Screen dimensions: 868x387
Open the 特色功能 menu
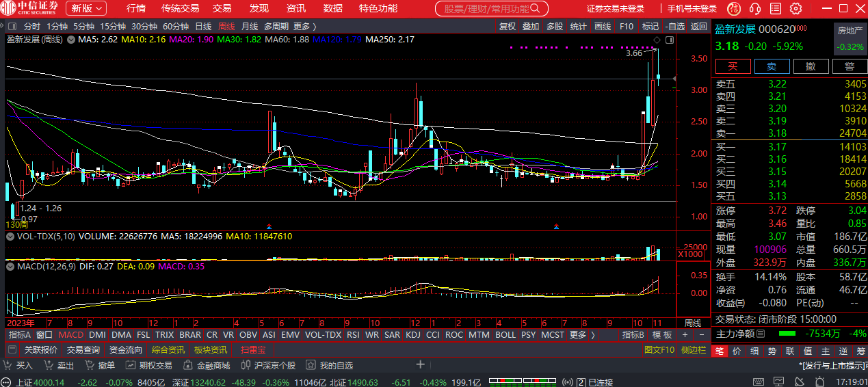(378, 8)
